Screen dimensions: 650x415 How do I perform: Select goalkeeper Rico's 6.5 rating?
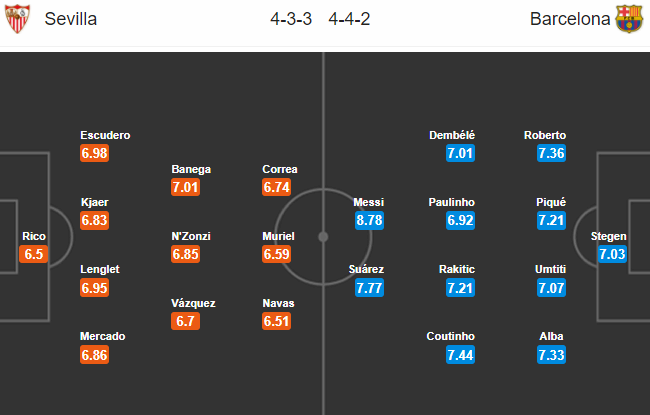(34, 254)
